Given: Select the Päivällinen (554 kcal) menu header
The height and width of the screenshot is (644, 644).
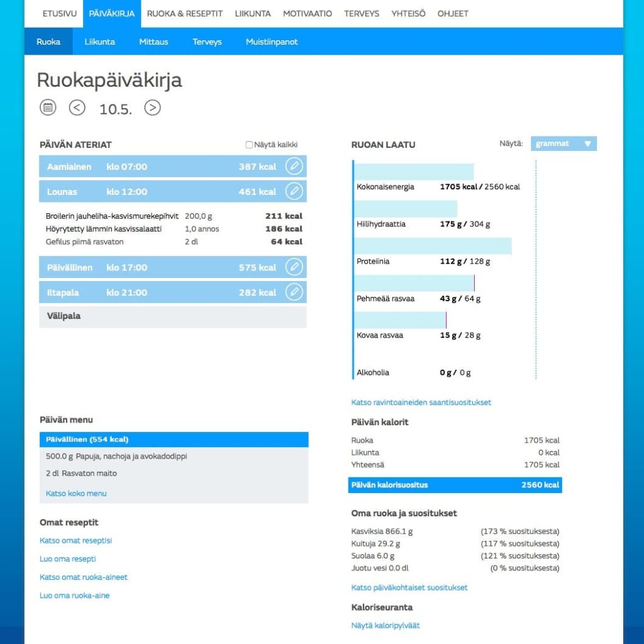Looking at the screenshot, I should pyautogui.click(x=174, y=440).
